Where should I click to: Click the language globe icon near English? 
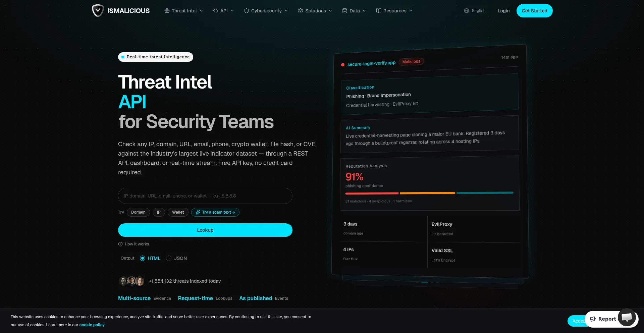(467, 11)
